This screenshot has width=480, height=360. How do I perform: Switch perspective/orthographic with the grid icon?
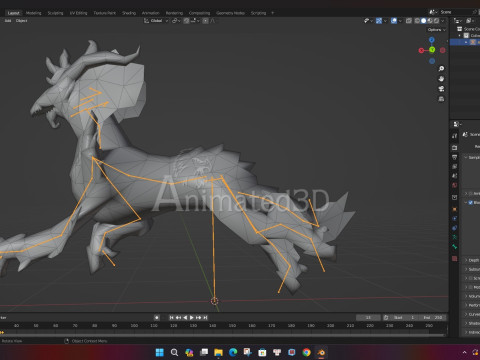[441, 99]
